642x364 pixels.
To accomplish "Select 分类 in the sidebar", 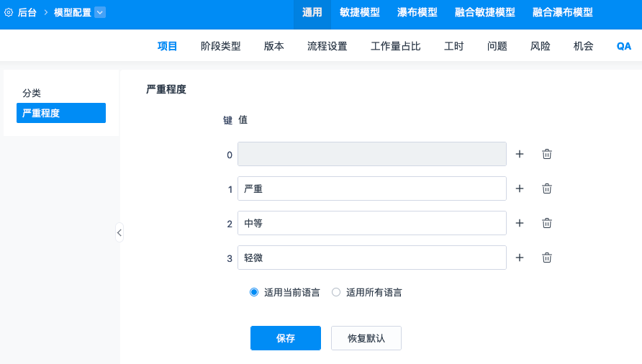I will pyautogui.click(x=32, y=94).
